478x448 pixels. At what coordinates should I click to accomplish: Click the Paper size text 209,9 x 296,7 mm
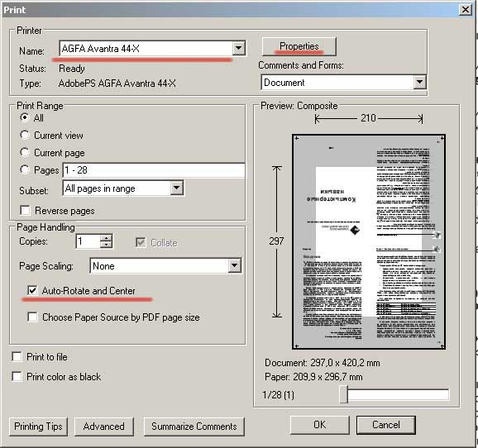pos(327,377)
